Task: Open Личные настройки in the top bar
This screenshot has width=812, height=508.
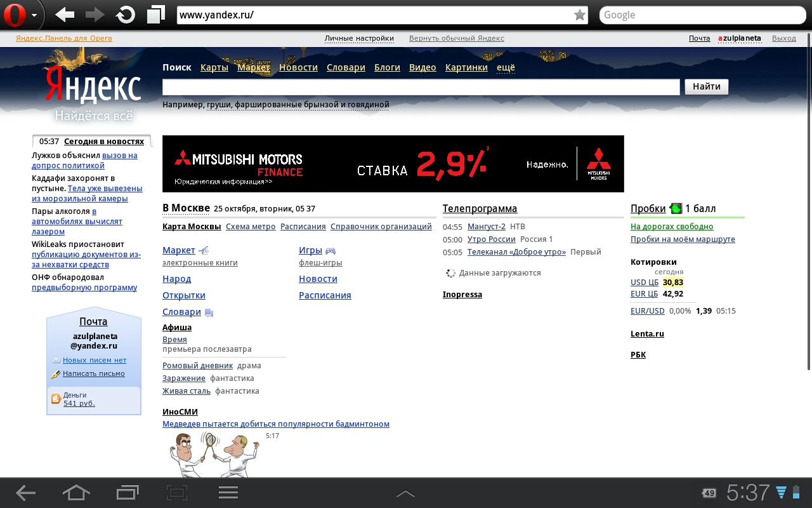Action: 359,38
